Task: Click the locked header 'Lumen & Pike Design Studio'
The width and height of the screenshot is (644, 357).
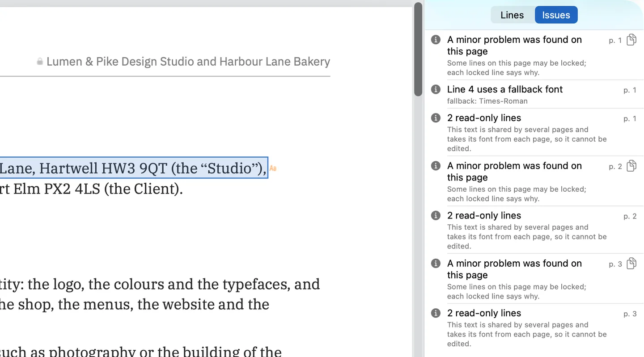Action: pos(188,62)
